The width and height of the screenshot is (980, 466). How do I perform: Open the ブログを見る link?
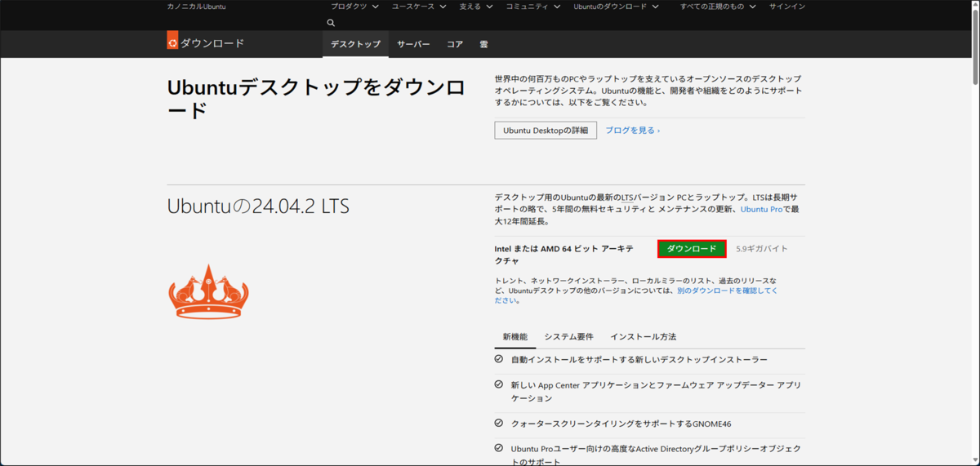click(633, 131)
